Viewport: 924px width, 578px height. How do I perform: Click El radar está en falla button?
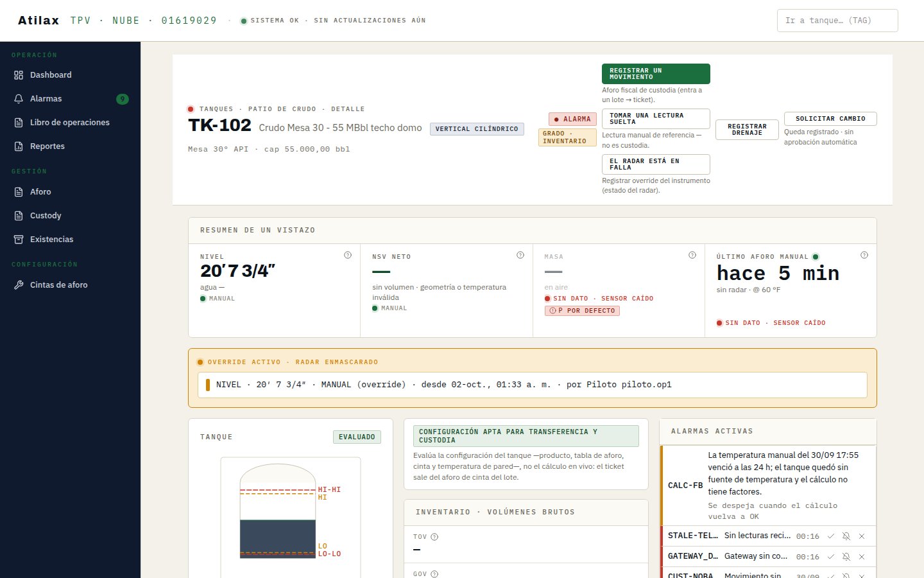[x=656, y=164]
